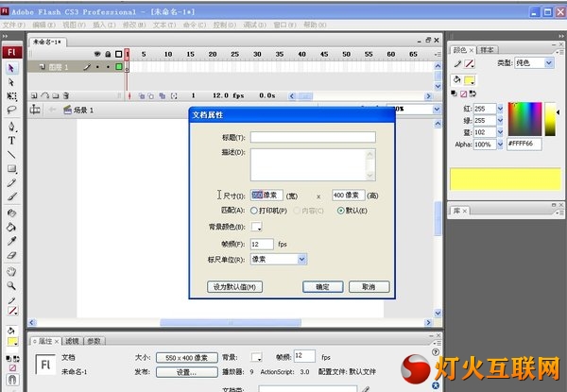The image size is (567, 392).
Task: Select the Free Transform tool
Action: [x=11, y=96]
